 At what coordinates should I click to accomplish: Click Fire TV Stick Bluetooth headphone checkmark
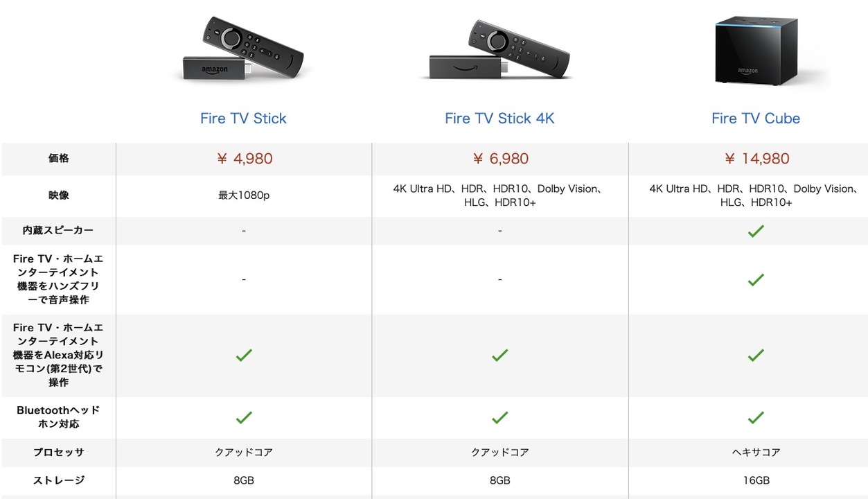tap(244, 417)
